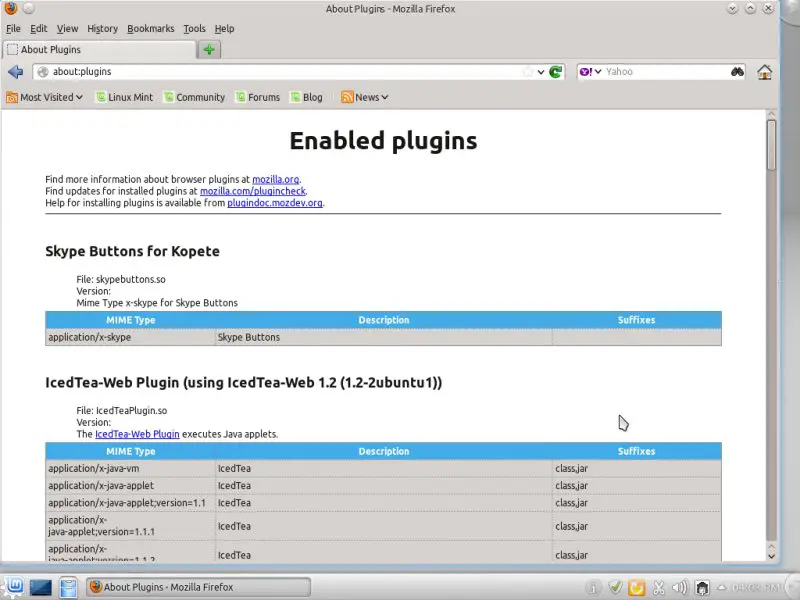Choose search engine via Yahoo dropdown
This screenshot has height=600, width=800.
[591, 72]
